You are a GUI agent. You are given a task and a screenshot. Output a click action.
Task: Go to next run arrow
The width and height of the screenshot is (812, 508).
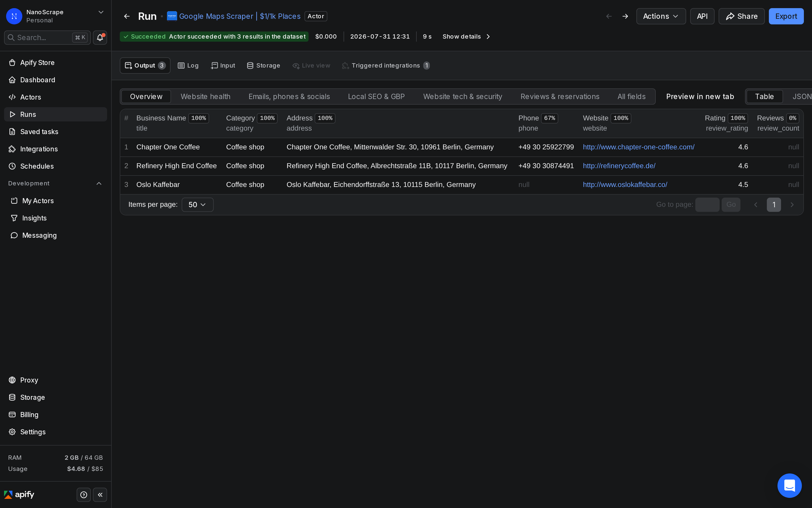pos(625,16)
